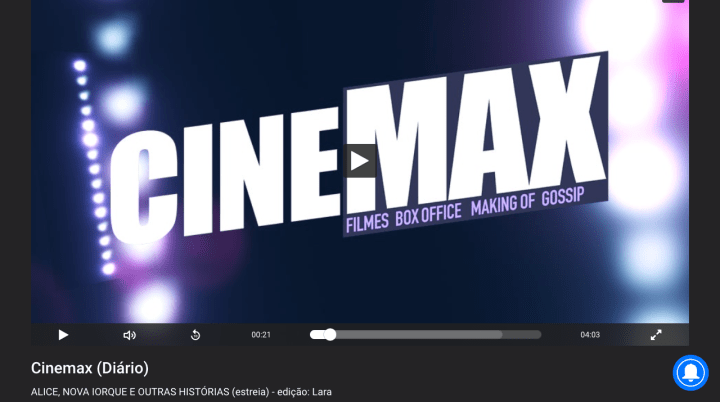Click the elapsed time 00:21 label
Viewport: 720px width, 402px height.
[261, 335]
